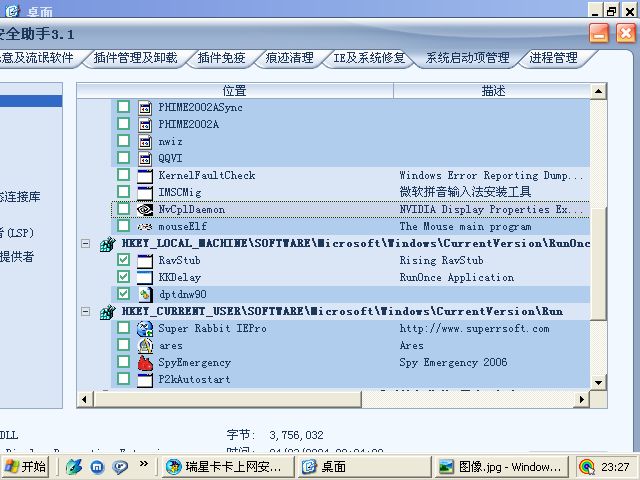This screenshot has width=640, height=480.
Task: Uncheck the dptdnw90 checkbox
Action: [x=123, y=294]
